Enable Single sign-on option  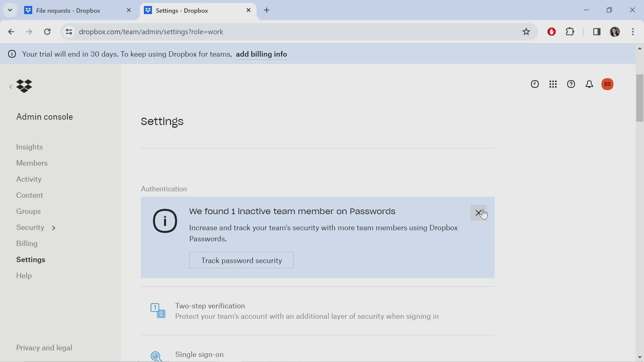point(200,355)
